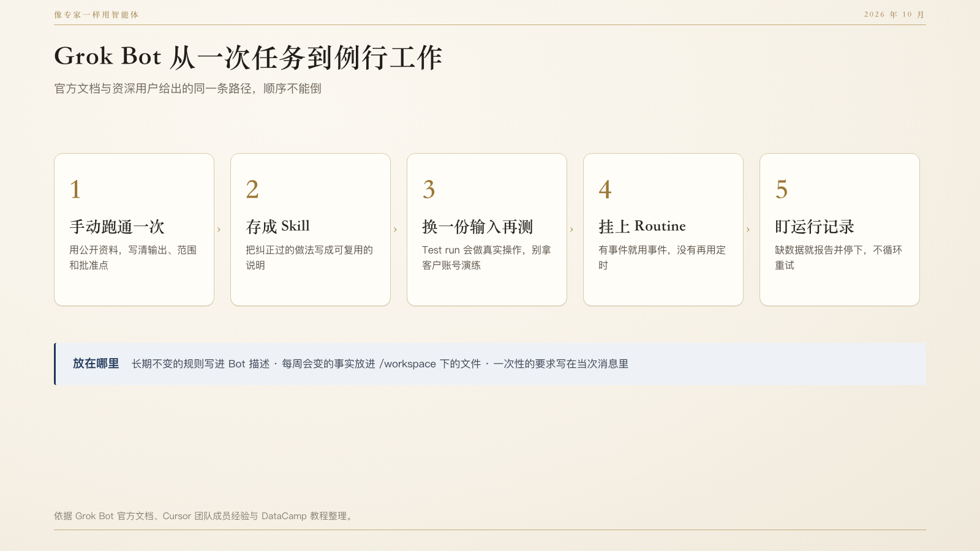
Task: Click description '有事件就用事件，没有再用定时'
Action: pos(662,258)
